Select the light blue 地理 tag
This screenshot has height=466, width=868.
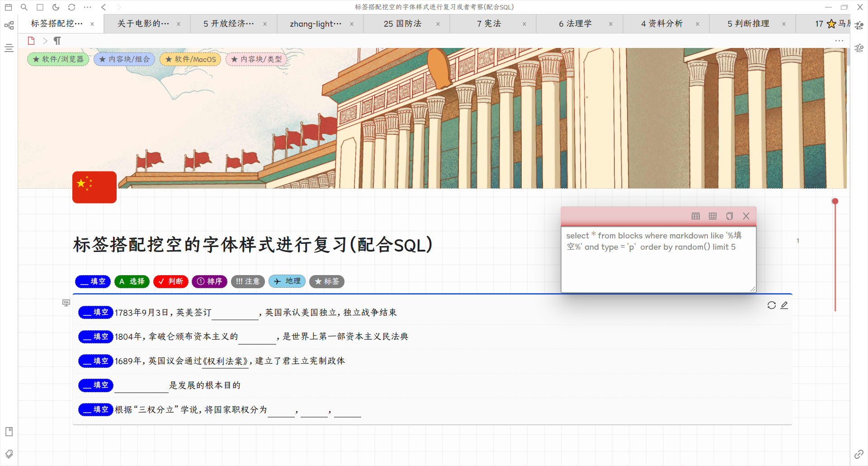(288, 281)
